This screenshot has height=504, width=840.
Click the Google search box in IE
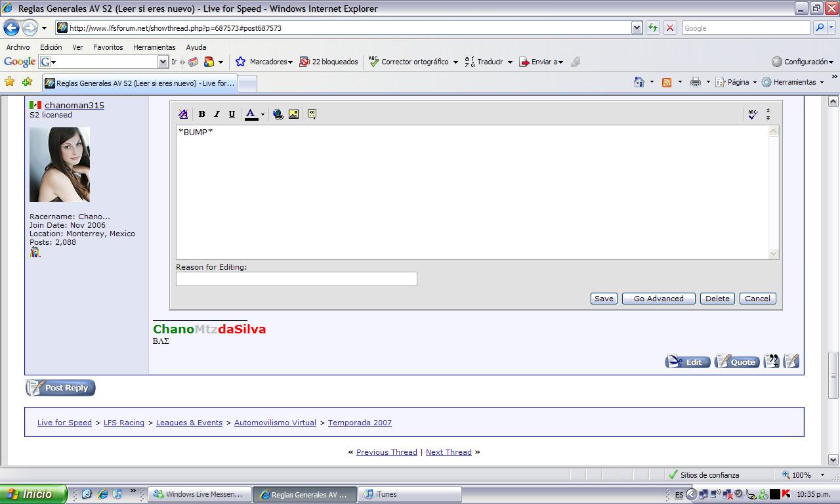tap(745, 28)
